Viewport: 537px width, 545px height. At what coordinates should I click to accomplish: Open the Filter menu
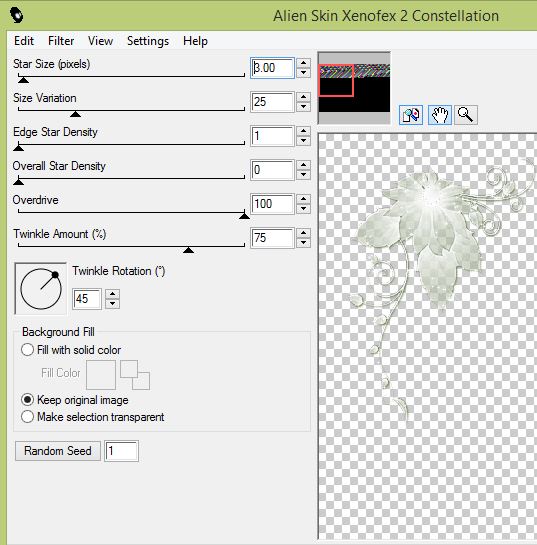61,41
